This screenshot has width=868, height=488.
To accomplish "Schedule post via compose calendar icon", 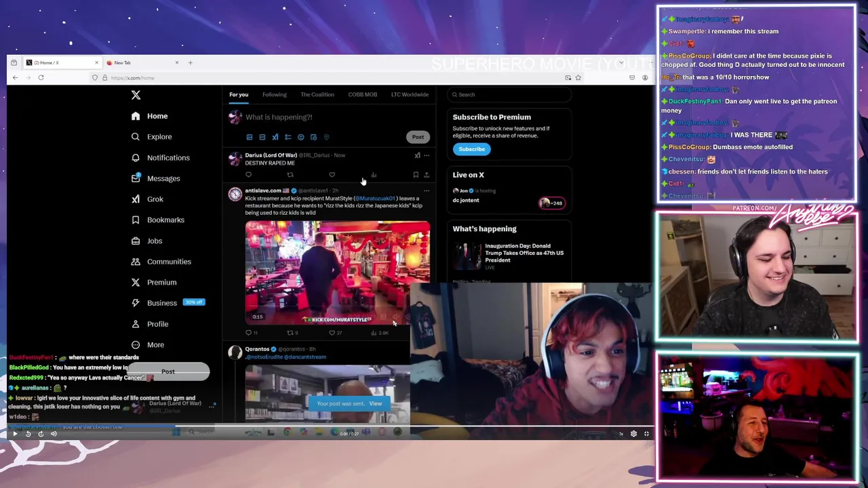I will (x=313, y=137).
